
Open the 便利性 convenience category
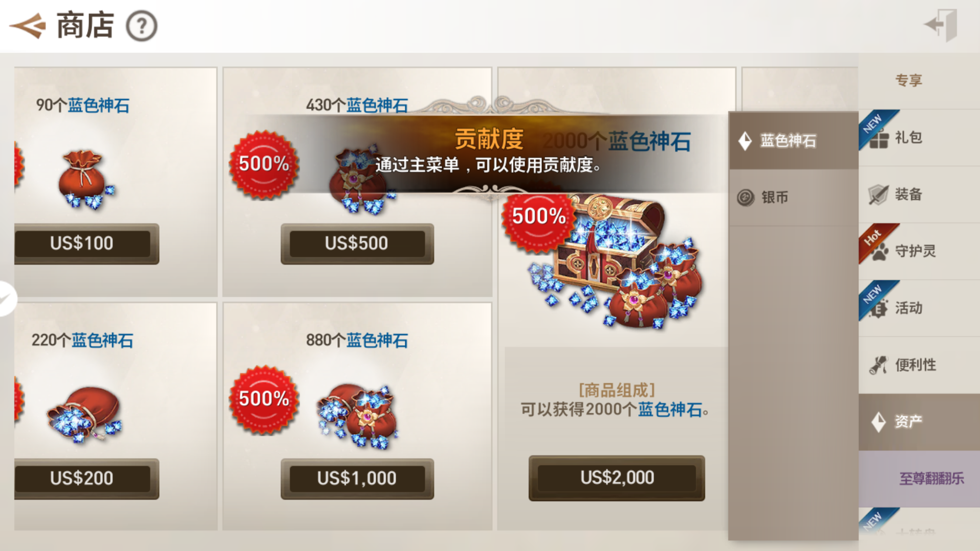coord(919,365)
